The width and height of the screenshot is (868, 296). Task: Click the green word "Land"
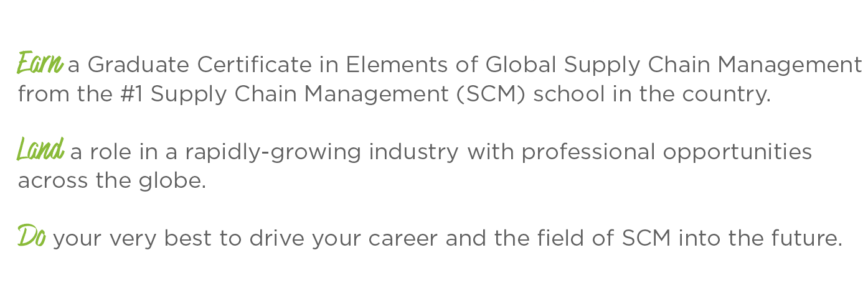pos(40,151)
